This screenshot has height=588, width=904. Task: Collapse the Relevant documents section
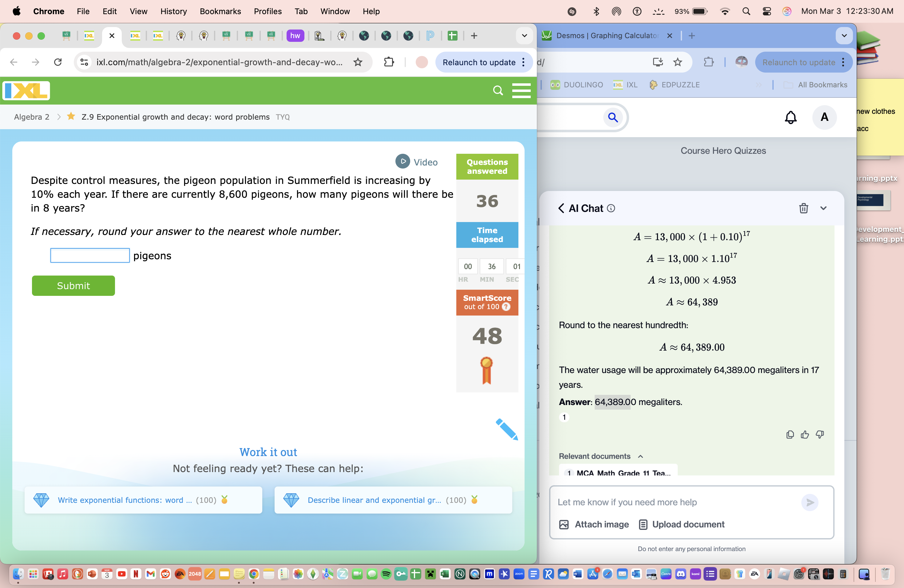coord(641,457)
